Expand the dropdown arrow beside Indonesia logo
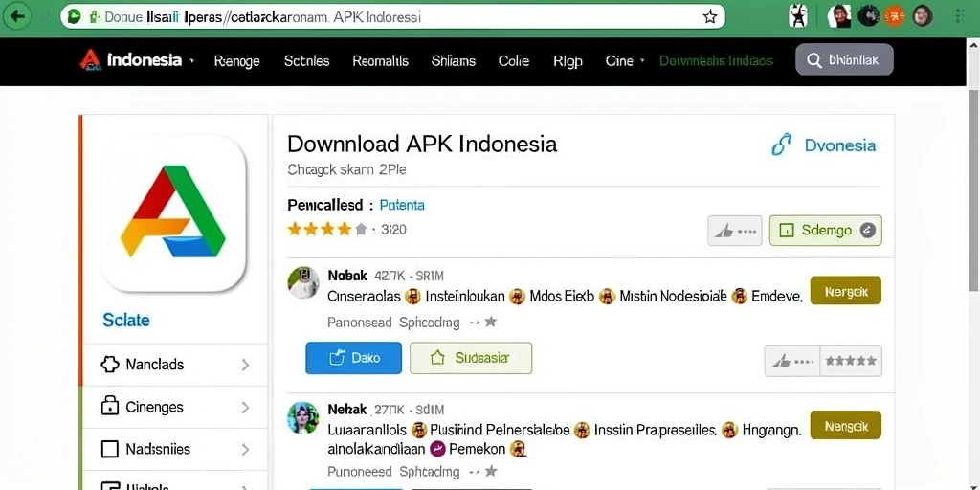The height and width of the screenshot is (490, 980). click(x=191, y=61)
